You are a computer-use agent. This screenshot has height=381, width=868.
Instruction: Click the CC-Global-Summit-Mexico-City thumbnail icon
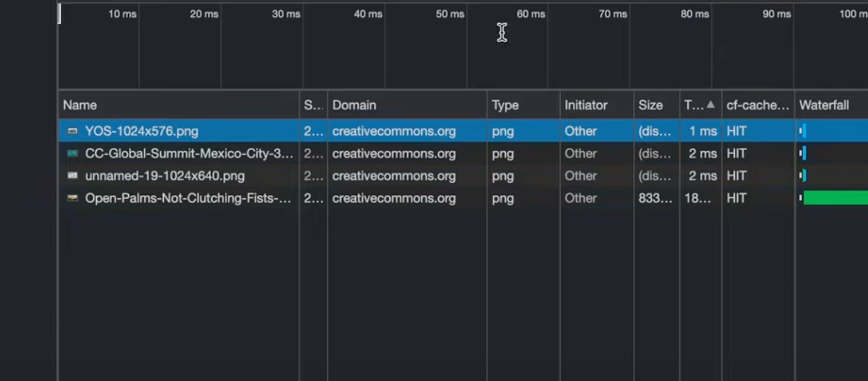[x=72, y=154]
